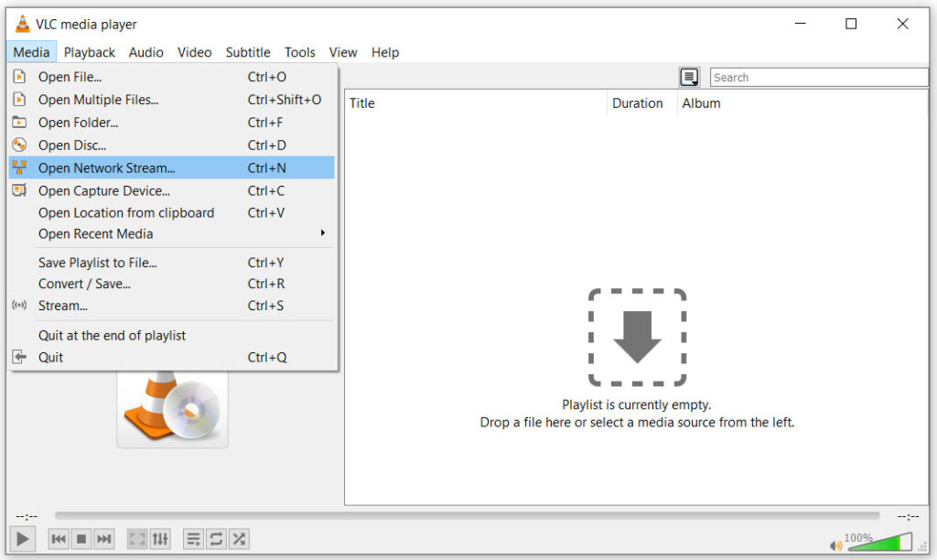937x560 pixels.
Task: Skip to previous media in playlist
Action: coord(59,539)
